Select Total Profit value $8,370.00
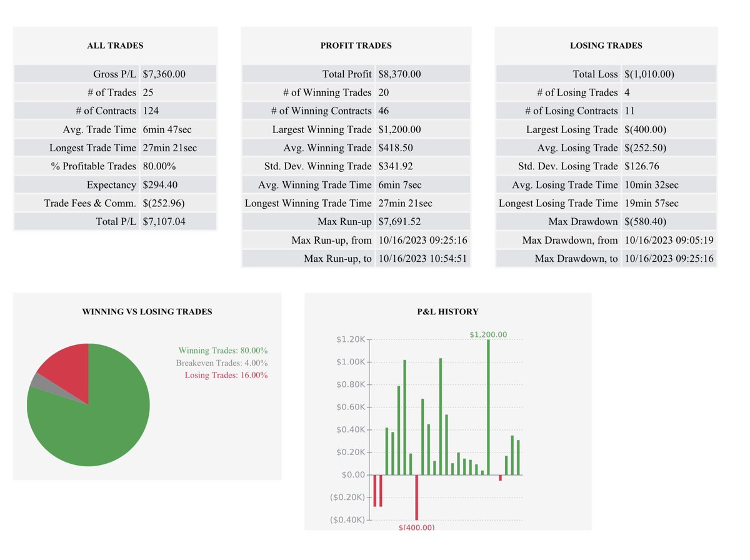 pos(399,74)
